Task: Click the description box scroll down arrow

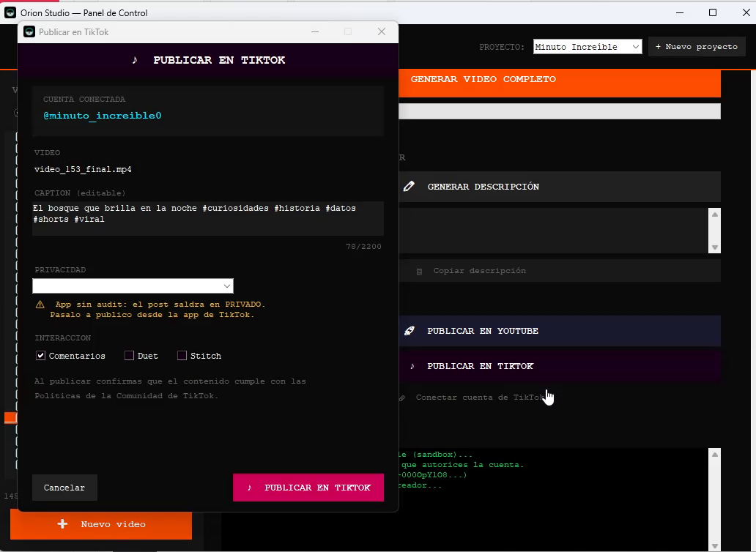Action: (x=715, y=247)
